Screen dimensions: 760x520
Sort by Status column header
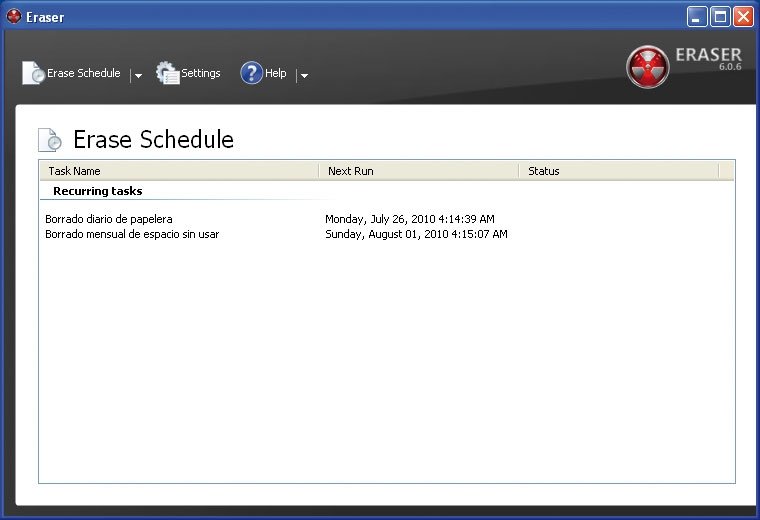(619, 171)
